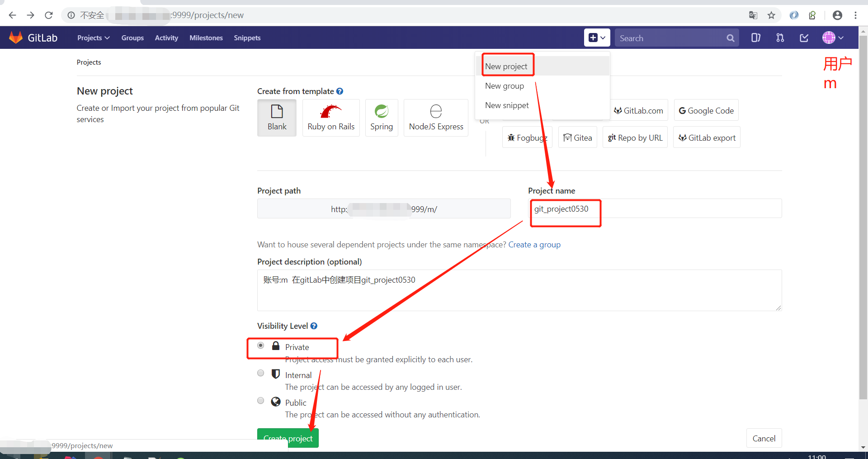This screenshot has width=868, height=459.
Task: Expand the Projects navbar dropdown
Action: coord(93,38)
